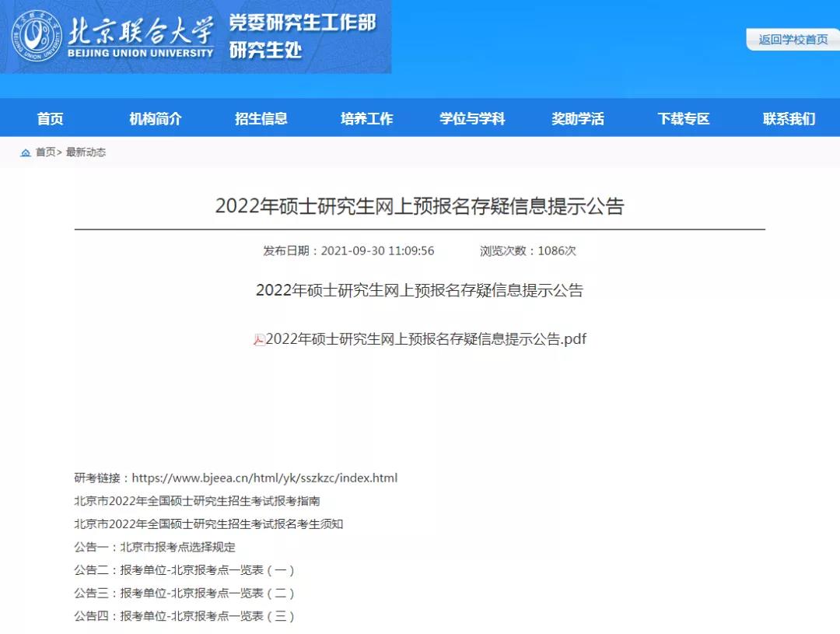
Task: Open the bjeea.cn 研考链接 URL
Action: tap(264, 478)
